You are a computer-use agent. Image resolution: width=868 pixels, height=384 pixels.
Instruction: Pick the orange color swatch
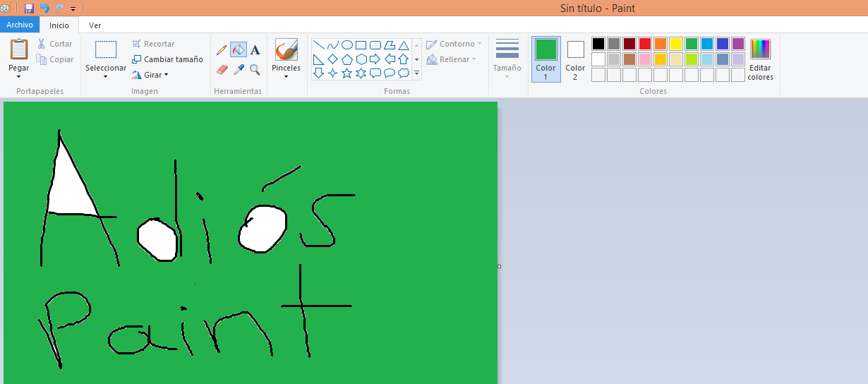click(x=661, y=44)
